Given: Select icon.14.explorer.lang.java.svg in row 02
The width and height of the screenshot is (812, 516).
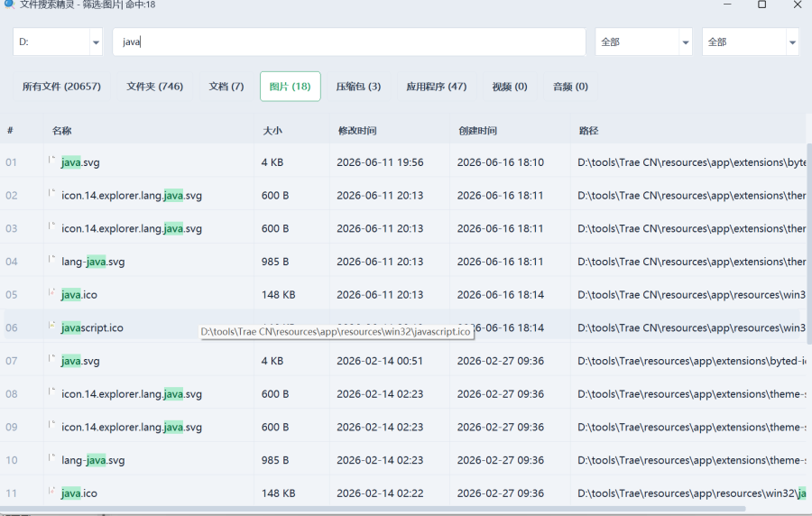Looking at the screenshot, I should [132, 195].
